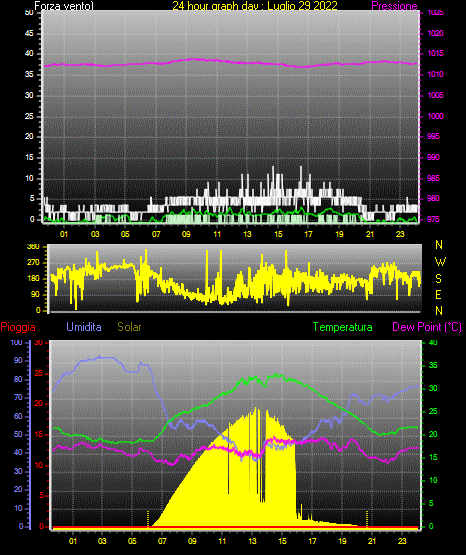
Task: Select the Solar legend label
Action: tap(130, 327)
